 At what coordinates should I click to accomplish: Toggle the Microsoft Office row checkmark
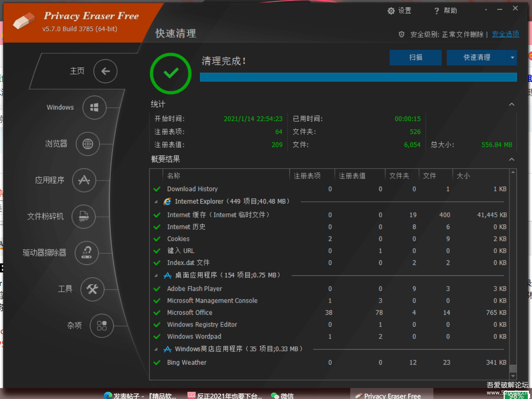(x=157, y=313)
